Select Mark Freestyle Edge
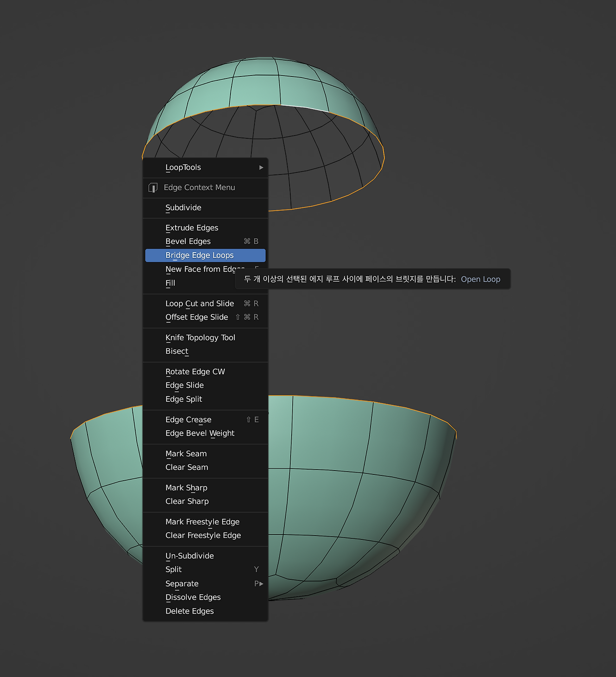616x677 pixels. (205, 522)
